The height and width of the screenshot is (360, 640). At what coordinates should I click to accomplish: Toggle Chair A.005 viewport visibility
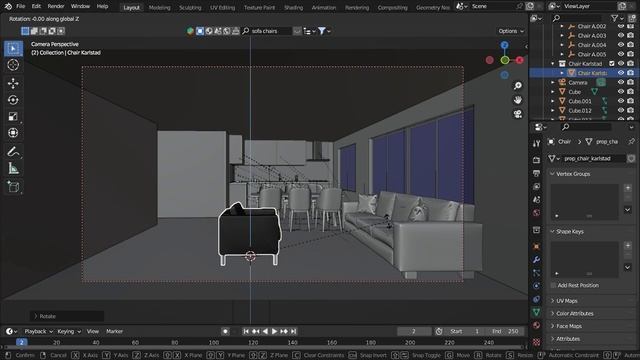tap(621, 54)
